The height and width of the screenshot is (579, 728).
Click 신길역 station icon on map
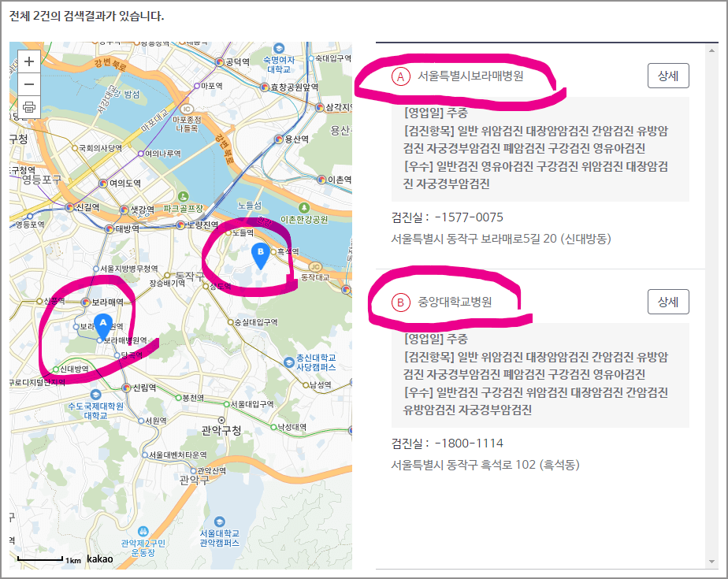pos(69,207)
